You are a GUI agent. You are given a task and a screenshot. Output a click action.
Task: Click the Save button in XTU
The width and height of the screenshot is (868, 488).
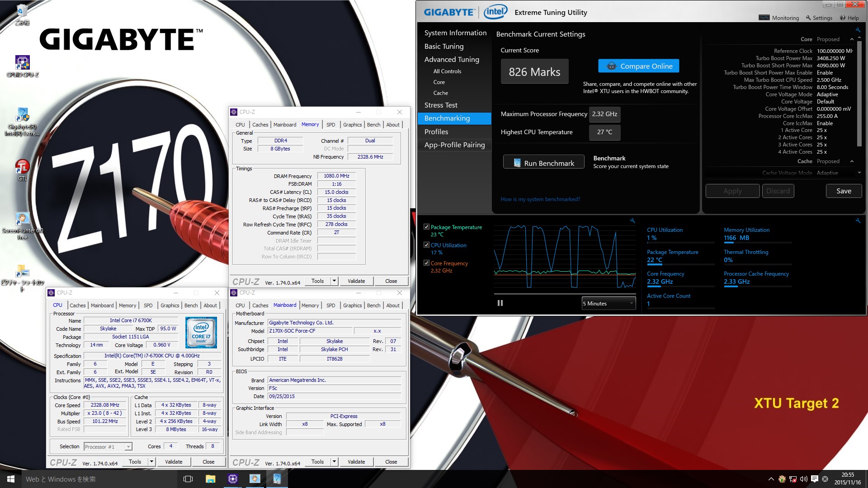point(844,191)
